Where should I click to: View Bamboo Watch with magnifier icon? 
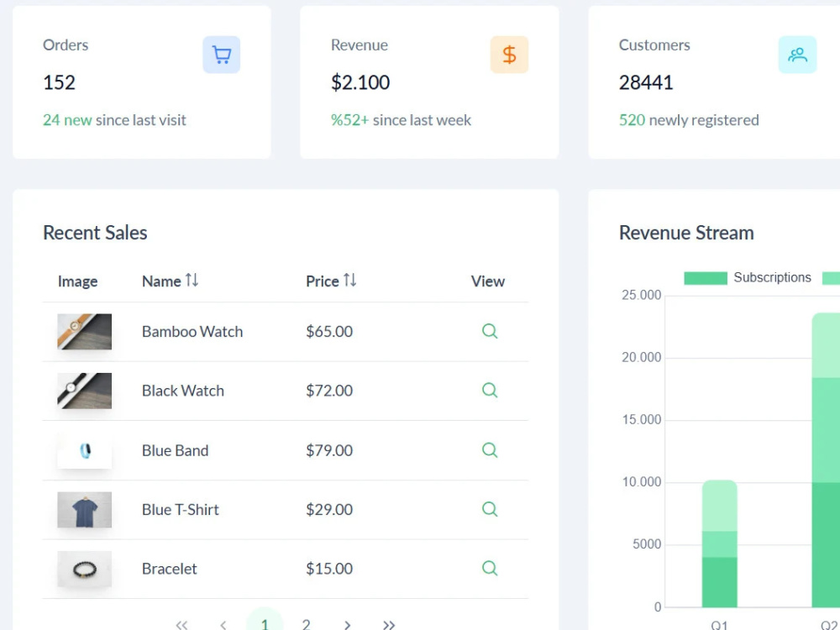[x=490, y=331]
